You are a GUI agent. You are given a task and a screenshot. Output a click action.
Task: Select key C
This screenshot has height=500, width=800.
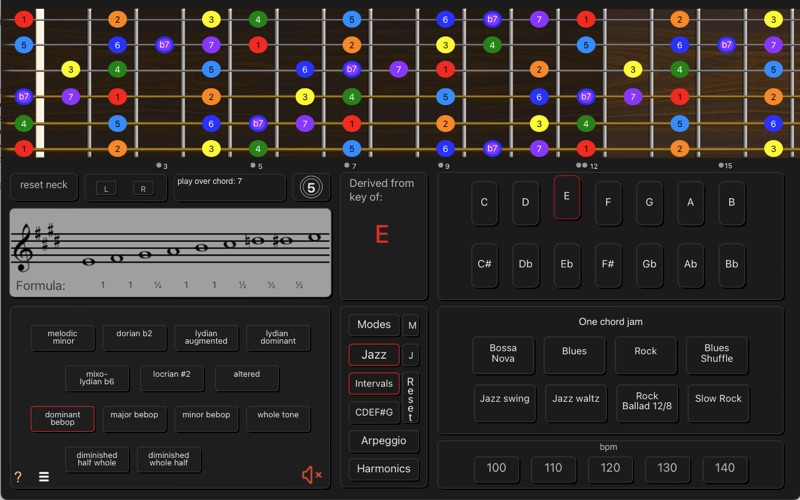[x=484, y=203]
